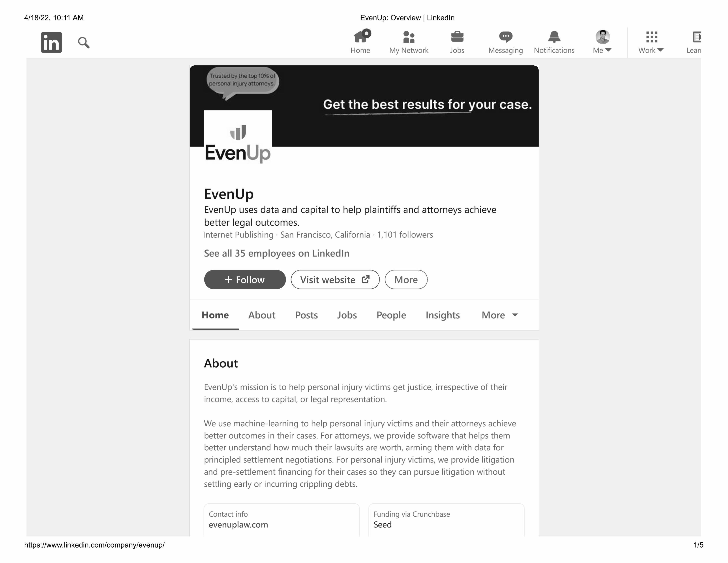Click the Work grid icon
This screenshot has height=563, width=728.
point(651,37)
